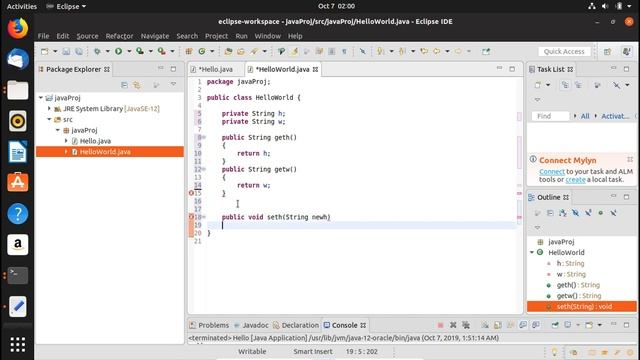Click the Search flashlight toolbar icon
The image size is (640, 360).
pos(254,51)
